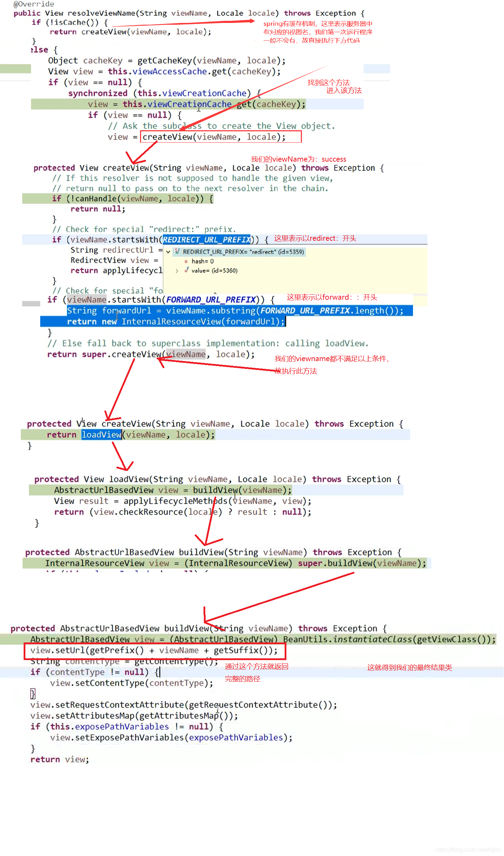Click the 'return createView(viewName, locale);' line
Viewport: 504px width, 856px height.
(130, 32)
